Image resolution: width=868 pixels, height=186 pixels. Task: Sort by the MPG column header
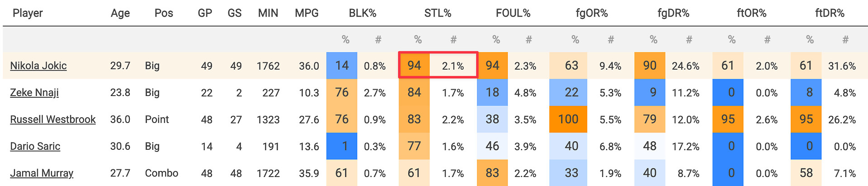(307, 13)
